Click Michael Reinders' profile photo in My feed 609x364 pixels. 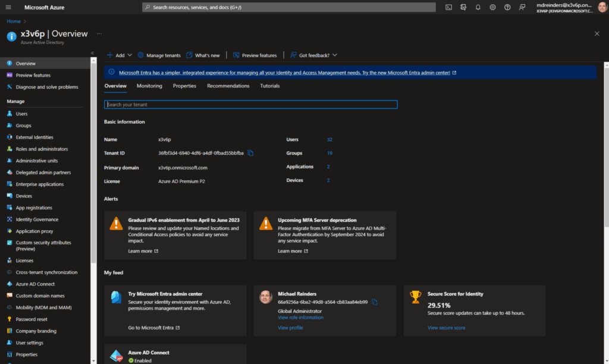click(266, 297)
